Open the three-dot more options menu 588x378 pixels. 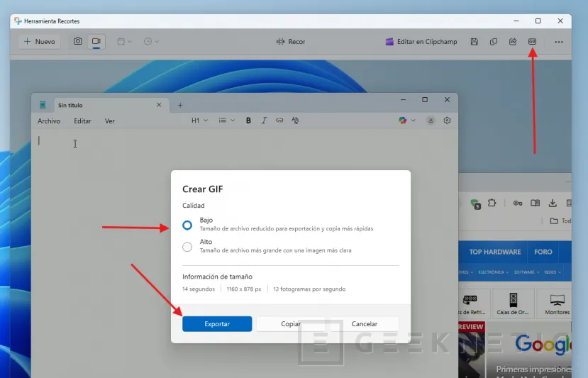coord(559,42)
